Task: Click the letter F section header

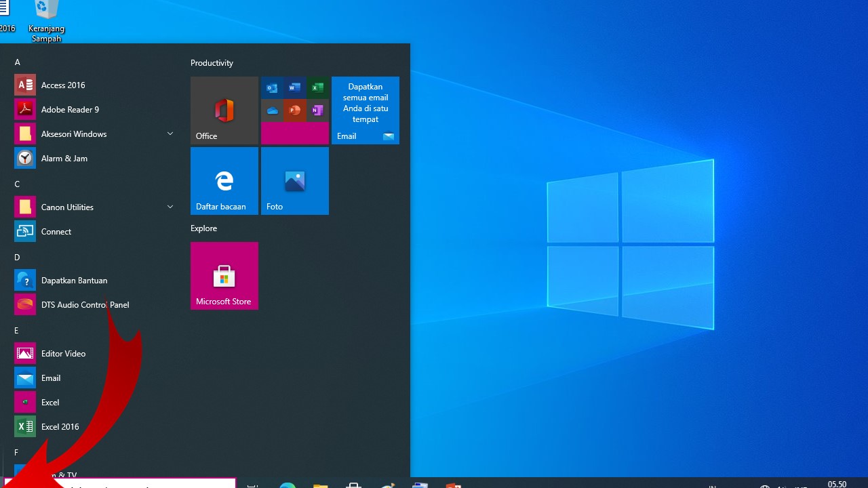Action: point(17,453)
